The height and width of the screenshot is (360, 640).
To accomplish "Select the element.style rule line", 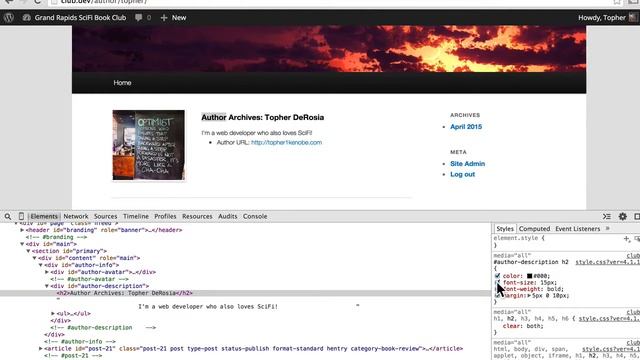I will point(519,238).
